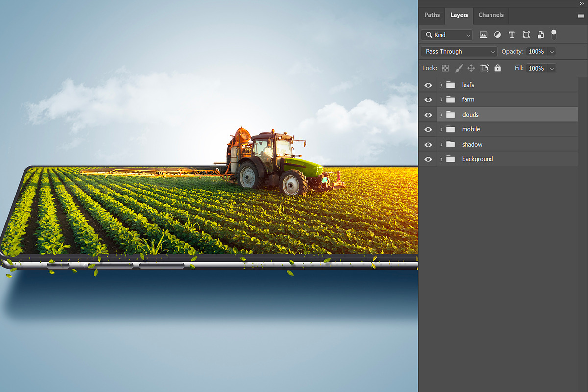Click the Fill value field
This screenshot has width=588, height=392.
pos(536,68)
